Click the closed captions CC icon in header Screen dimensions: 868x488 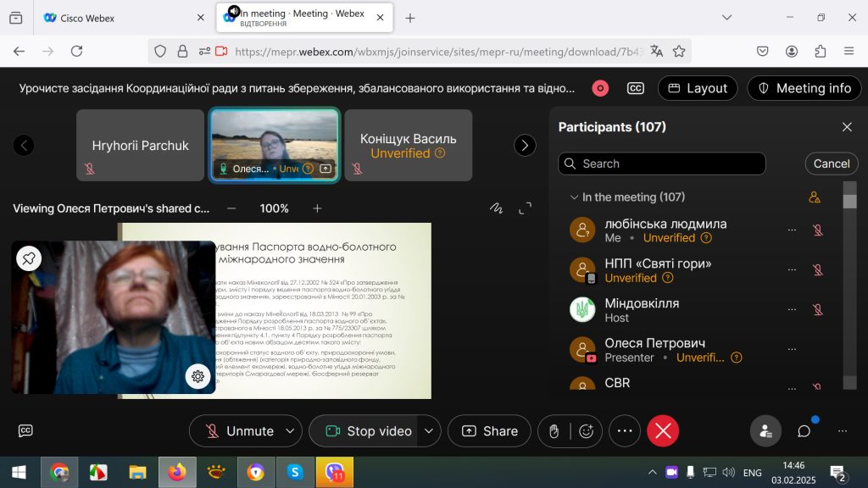pos(635,88)
